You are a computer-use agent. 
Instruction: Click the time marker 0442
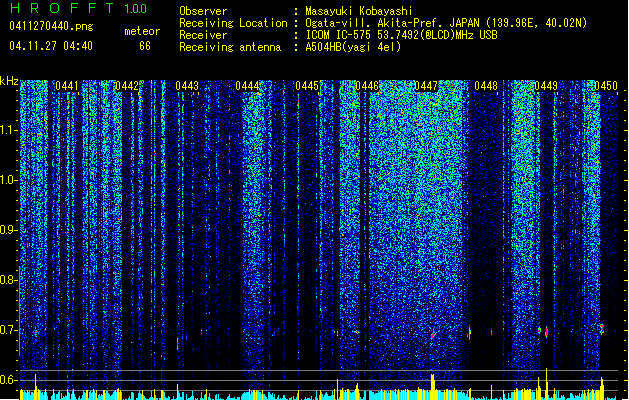tap(126, 86)
